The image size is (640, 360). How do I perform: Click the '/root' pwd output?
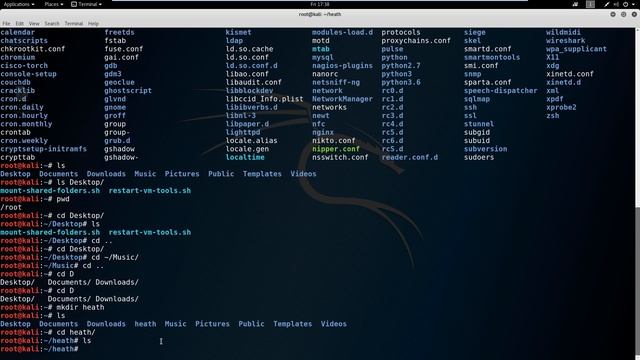click(x=11, y=207)
